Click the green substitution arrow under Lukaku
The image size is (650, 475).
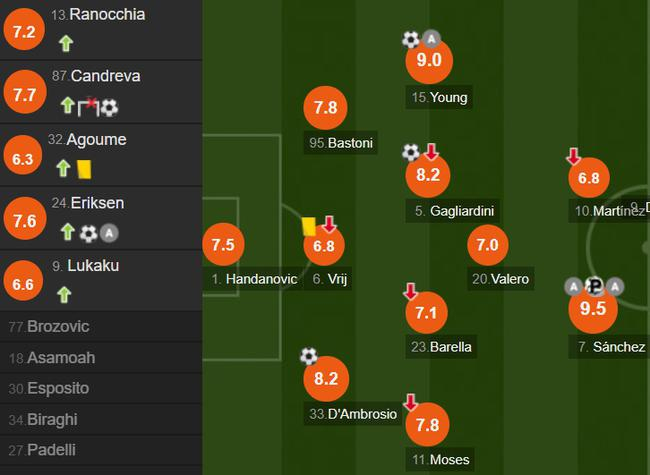coord(66,294)
